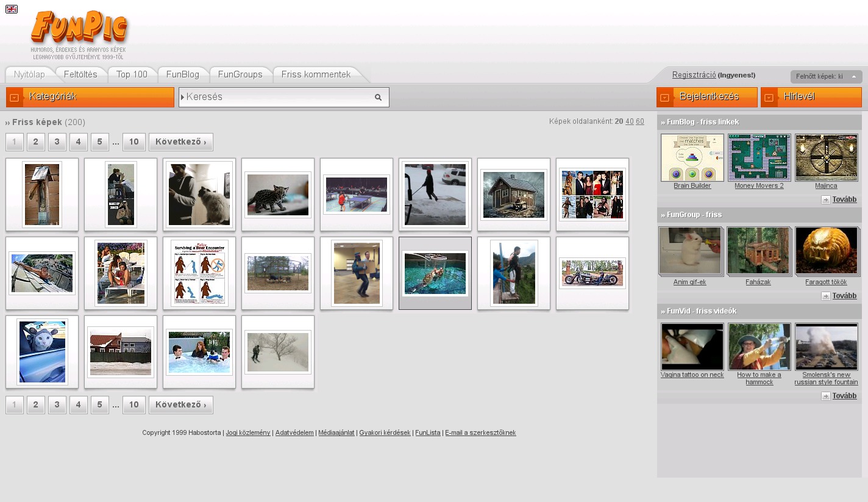Open the Brain Builder game thumbnail
Viewport: 868px width, 502px height.
click(692, 158)
